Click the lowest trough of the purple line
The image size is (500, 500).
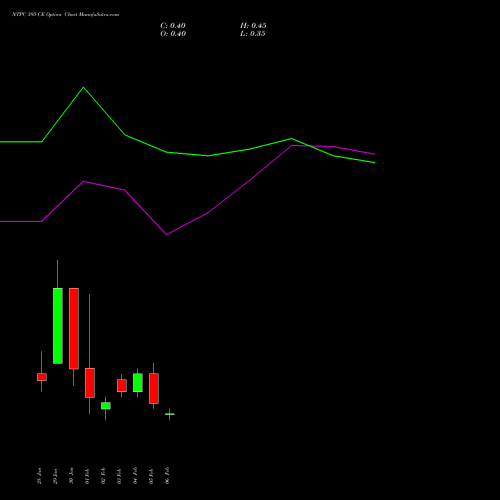click(x=166, y=234)
